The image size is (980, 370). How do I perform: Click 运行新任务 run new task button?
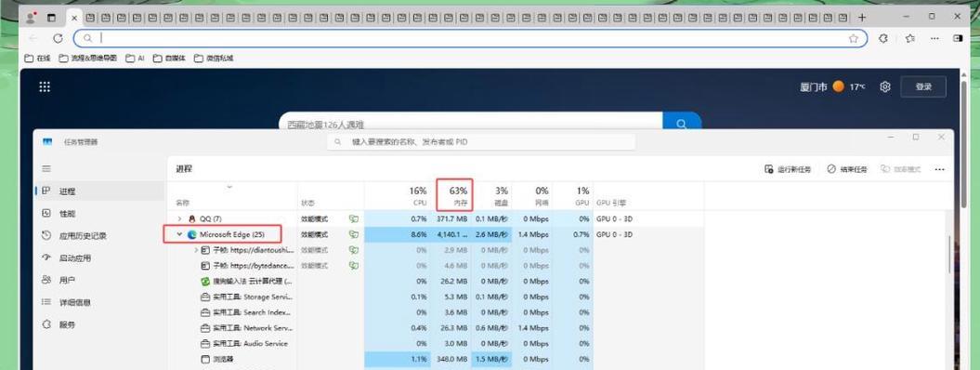(x=788, y=169)
